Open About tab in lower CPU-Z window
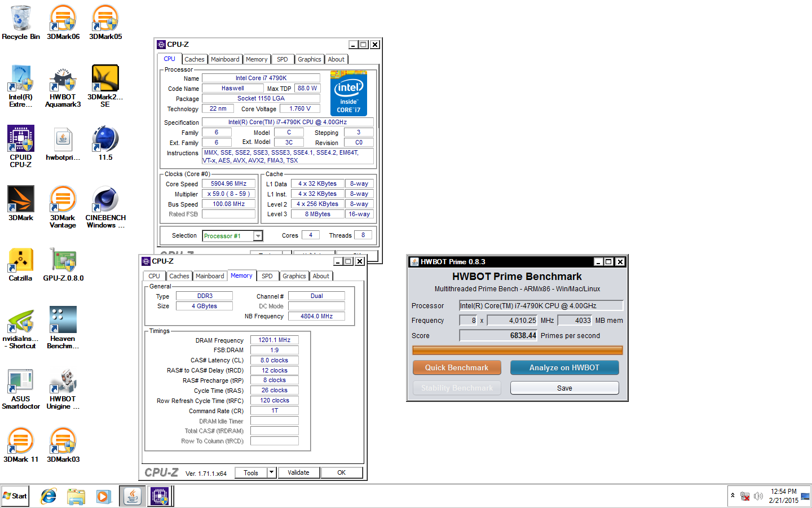Screen dimensions: 812x508 321,276
